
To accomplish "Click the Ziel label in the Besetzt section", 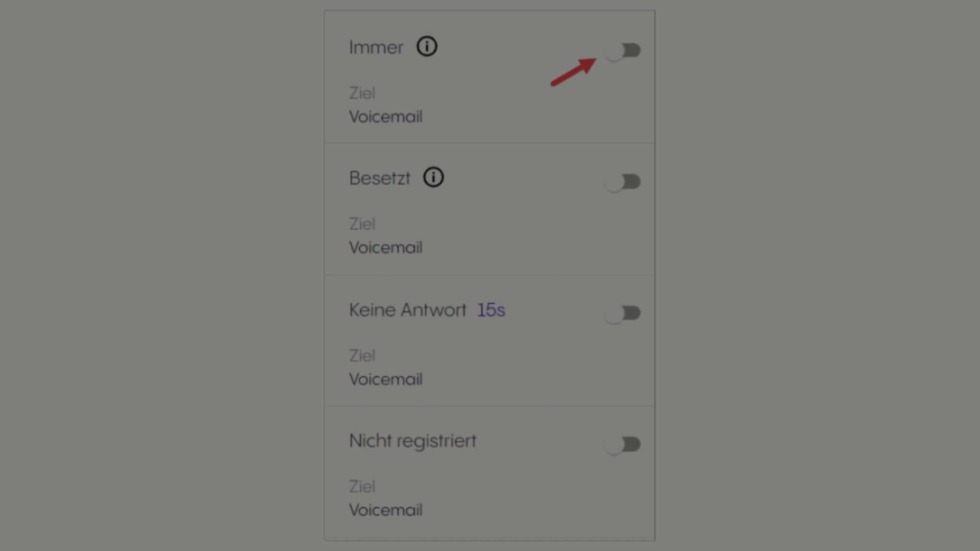I will coord(362,224).
